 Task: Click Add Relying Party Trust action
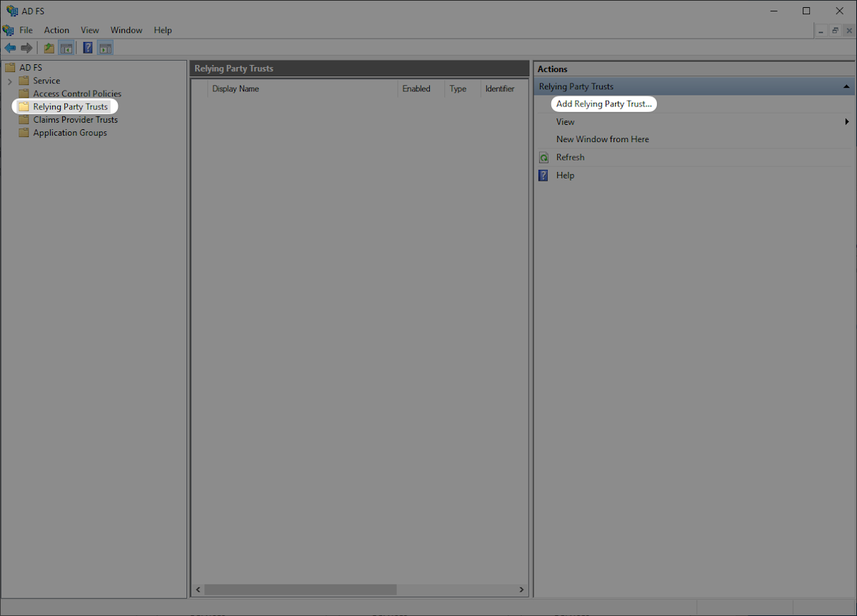(x=603, y=103)
